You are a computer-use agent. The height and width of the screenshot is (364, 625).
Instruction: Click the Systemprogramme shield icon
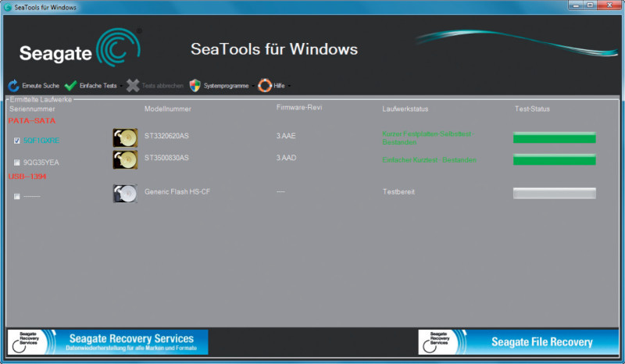(195, 85)
